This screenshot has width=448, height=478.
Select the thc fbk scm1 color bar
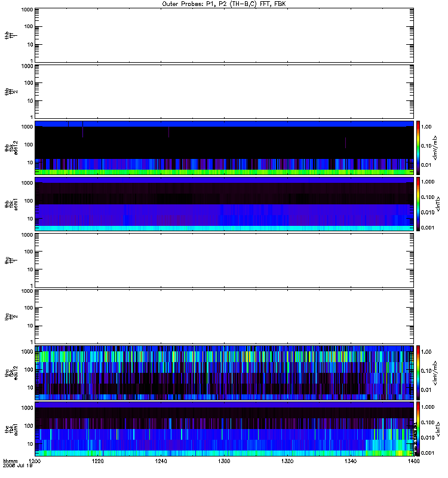[x=418, y=429]
